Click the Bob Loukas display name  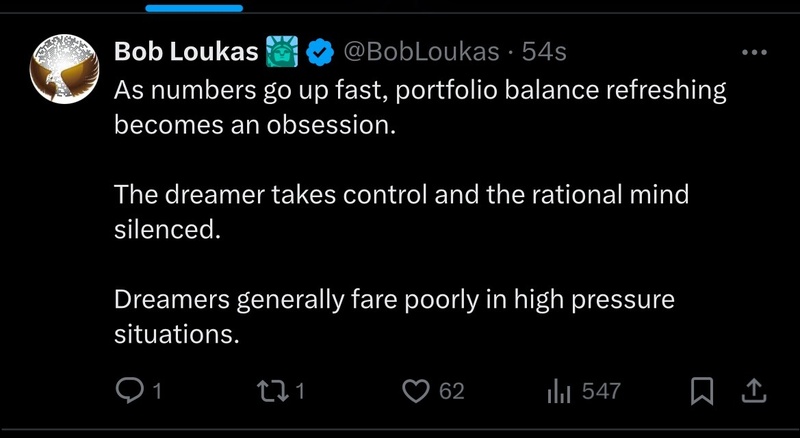point(186,50)
